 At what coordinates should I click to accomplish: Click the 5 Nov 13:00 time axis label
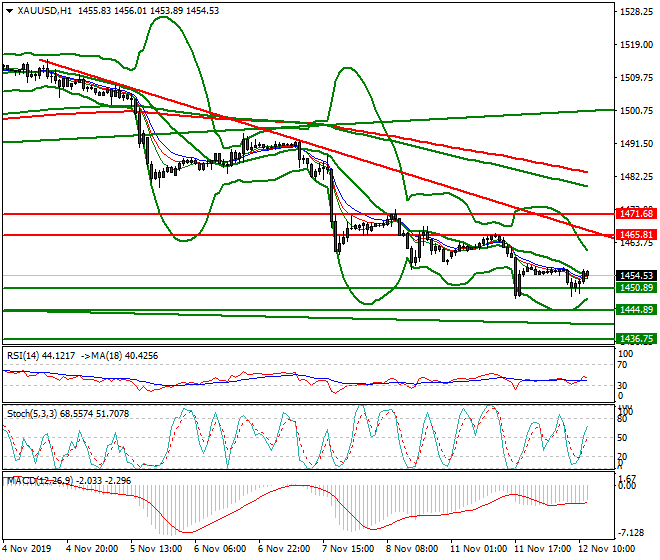tap(156, 549)
